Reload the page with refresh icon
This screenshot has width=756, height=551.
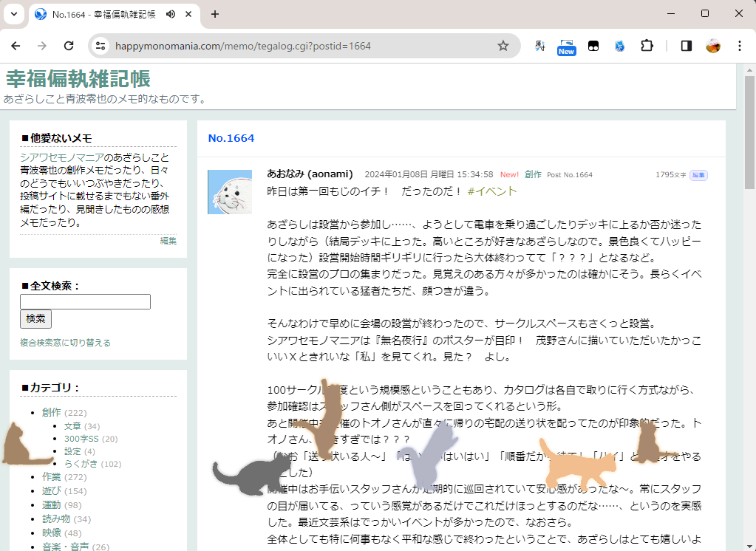point(69,46)
